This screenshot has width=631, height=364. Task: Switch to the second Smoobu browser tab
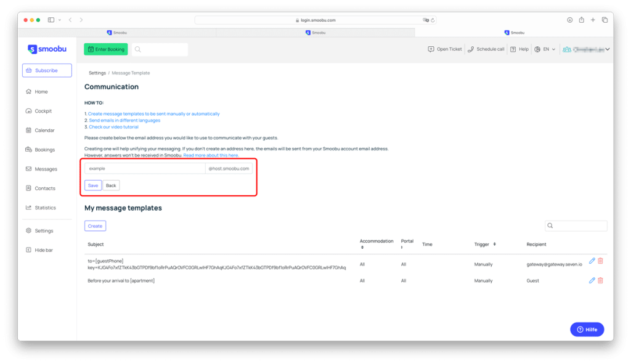315,33
